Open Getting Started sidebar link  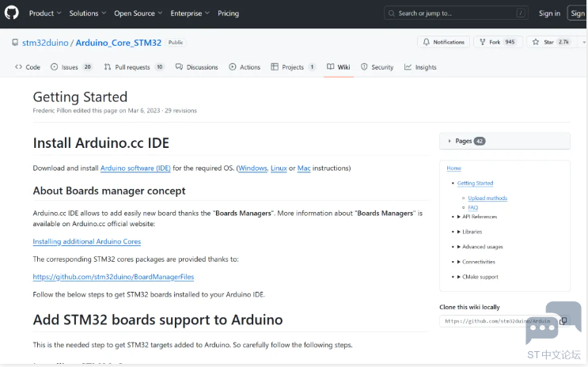(475, 183)
